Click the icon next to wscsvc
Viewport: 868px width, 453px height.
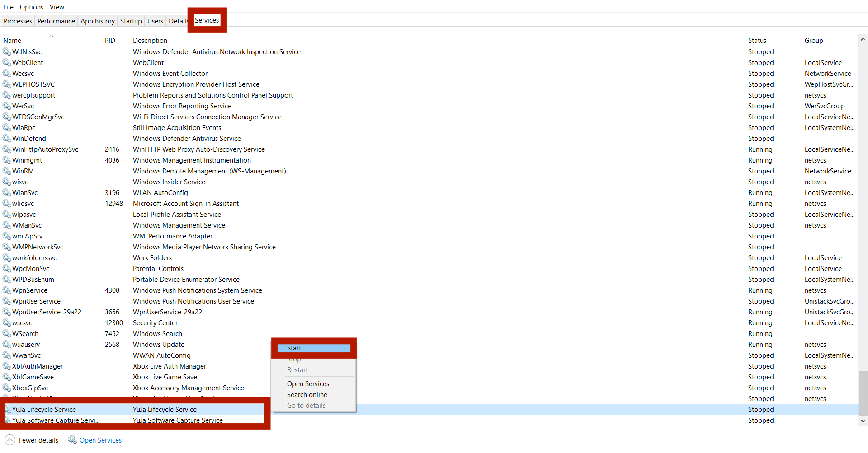(7, 322)
